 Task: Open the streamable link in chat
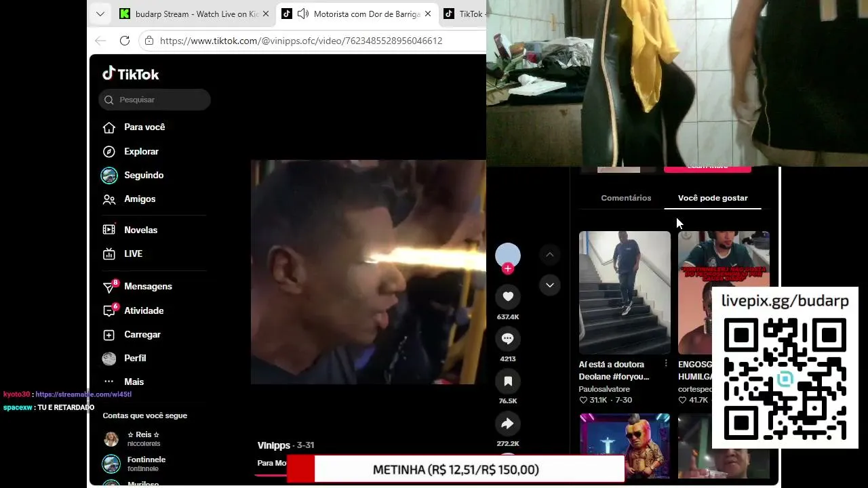83,394
